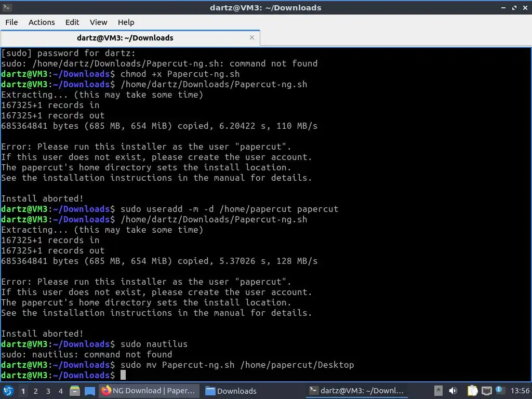Launch the file manager panel icon
The image size is (532, 399).
[x=75, y=391]
